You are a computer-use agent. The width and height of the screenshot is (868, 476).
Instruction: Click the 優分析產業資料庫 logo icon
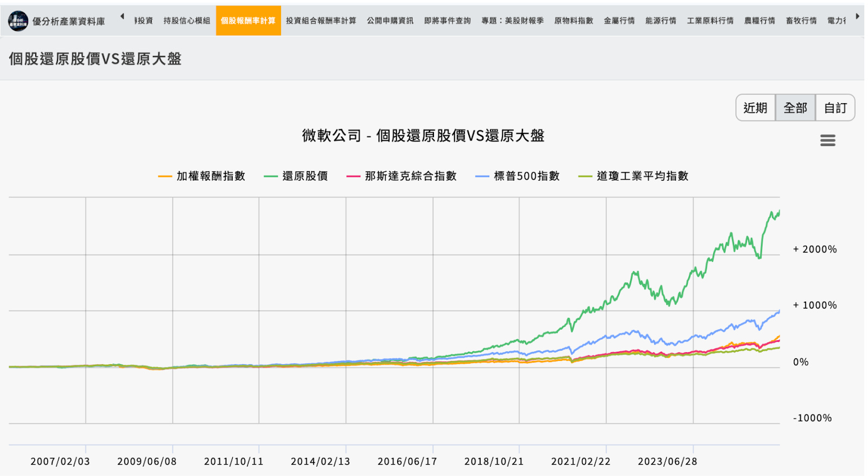coord(18,21)
